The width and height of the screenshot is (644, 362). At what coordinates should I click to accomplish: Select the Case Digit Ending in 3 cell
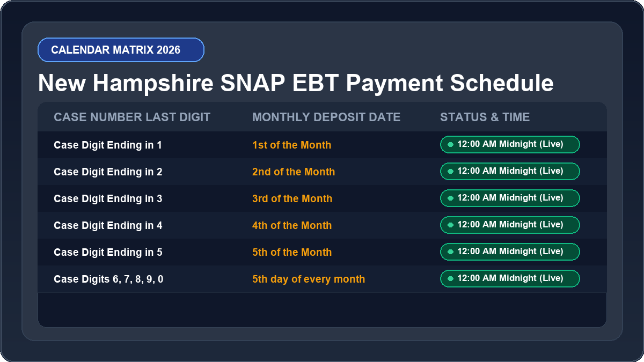click(108, 198)
